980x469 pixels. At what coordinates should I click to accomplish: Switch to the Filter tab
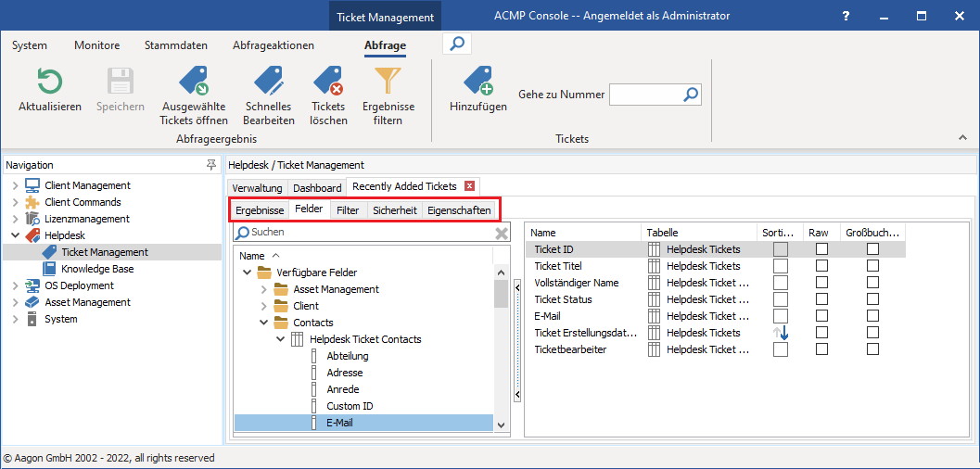pos(348,210)
